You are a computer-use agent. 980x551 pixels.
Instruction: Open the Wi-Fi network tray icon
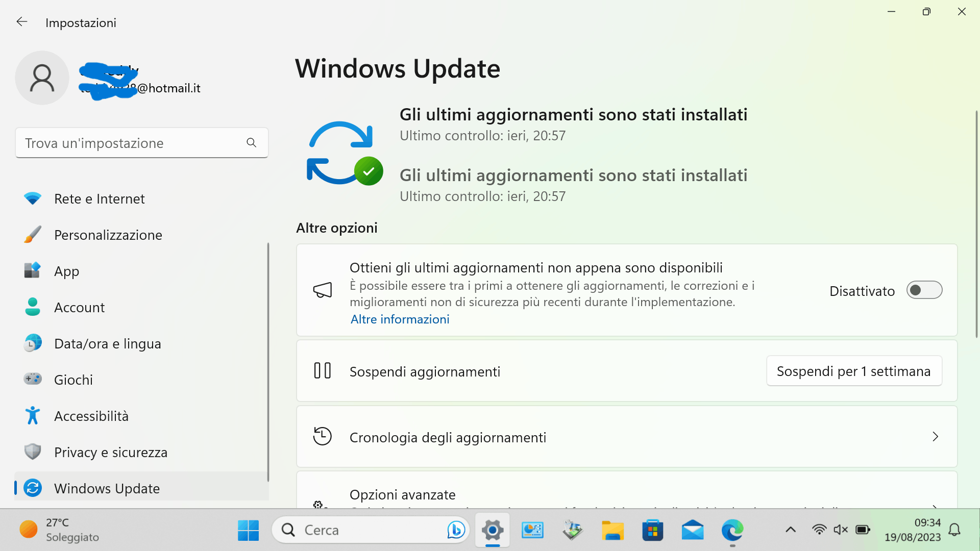point(819,530)
